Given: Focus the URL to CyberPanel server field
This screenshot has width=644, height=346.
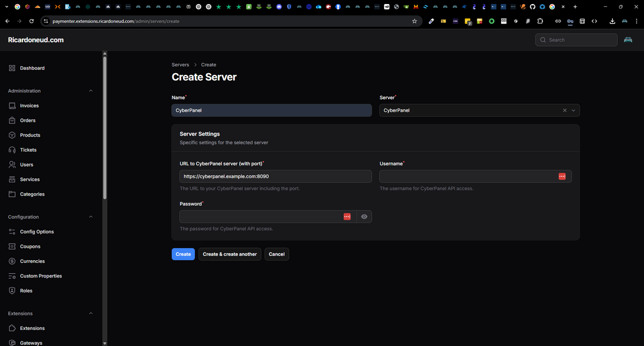Looking at the screenshot, I should tap(276, 176).
